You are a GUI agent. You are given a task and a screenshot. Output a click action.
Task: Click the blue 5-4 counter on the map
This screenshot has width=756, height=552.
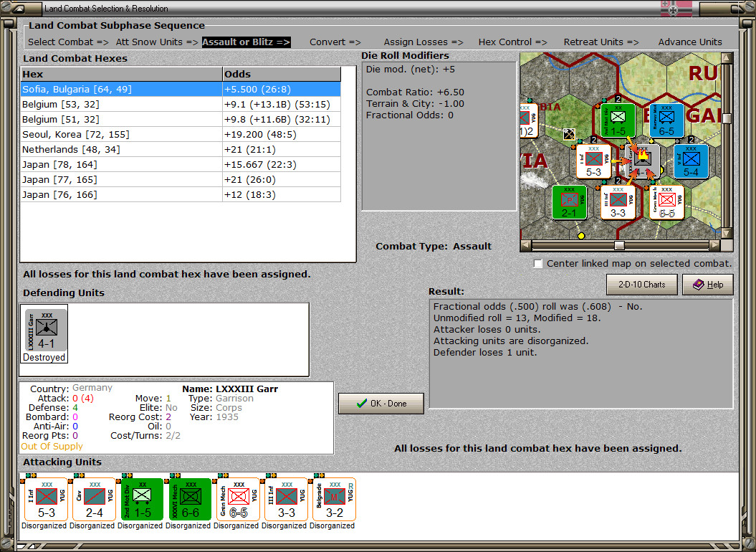690,161
